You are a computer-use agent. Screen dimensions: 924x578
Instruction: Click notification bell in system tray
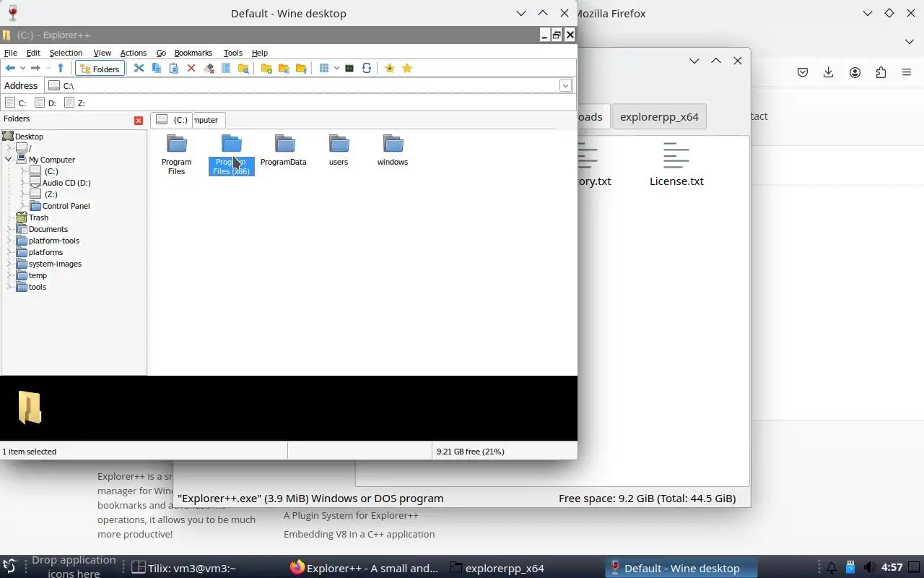pos(832,568)
